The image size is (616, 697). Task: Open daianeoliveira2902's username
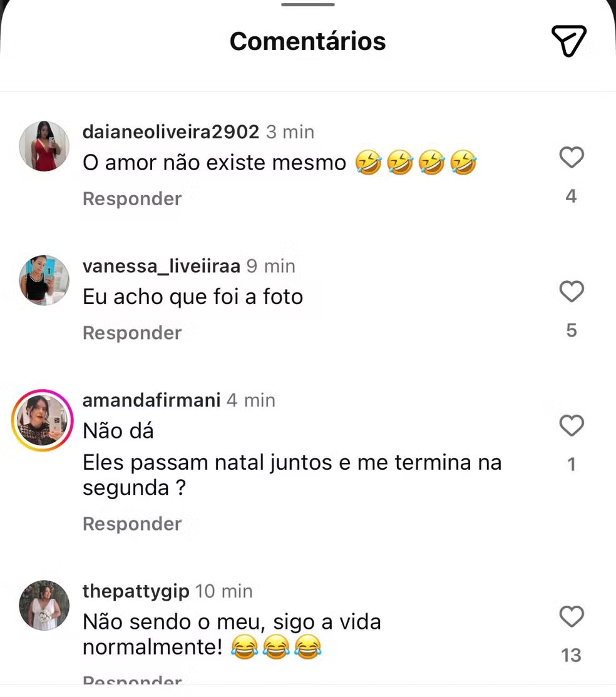[x=170, y=132]
